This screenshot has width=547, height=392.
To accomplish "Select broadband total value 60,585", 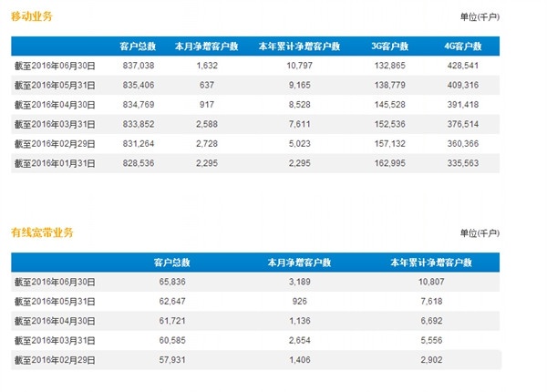I will [172, 340].
